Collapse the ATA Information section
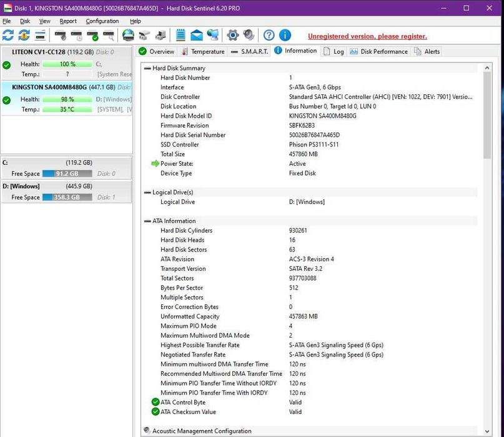 click(x=147, y=221)
